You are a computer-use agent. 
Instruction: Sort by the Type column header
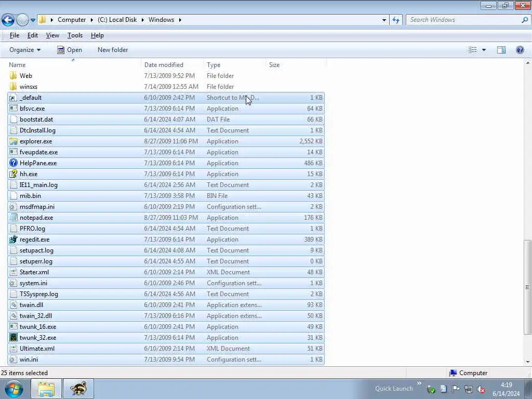click(214, 64)
